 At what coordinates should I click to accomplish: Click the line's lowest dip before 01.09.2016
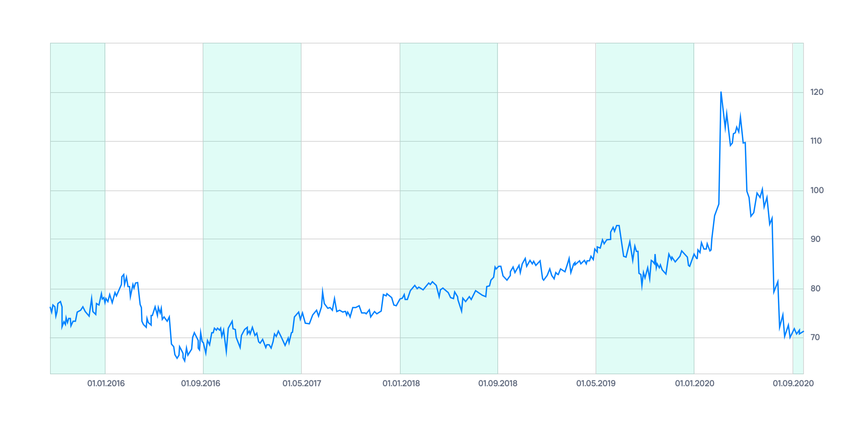coord(184,361)
